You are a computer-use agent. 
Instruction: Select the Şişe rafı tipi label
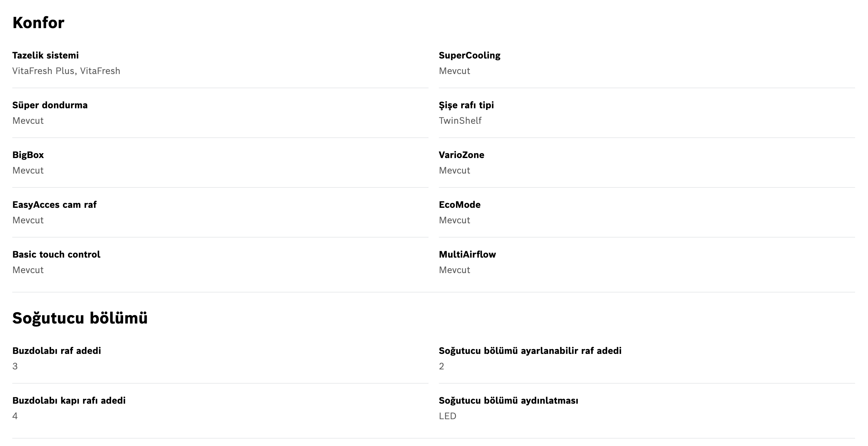coord(466,105)
